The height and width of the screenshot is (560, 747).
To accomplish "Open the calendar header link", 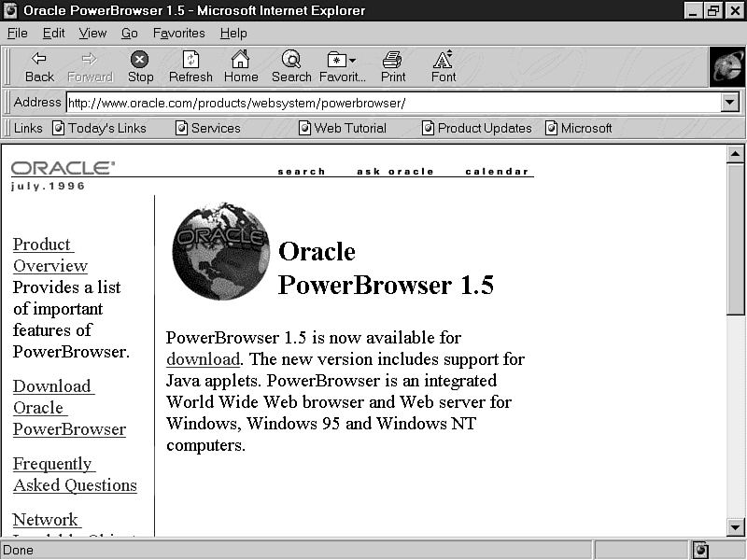I will 497,172.
